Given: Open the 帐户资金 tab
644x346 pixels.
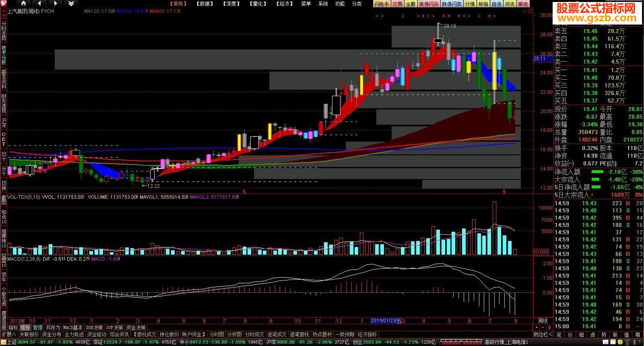Looking at the screenshot, I should coord(194,334).
